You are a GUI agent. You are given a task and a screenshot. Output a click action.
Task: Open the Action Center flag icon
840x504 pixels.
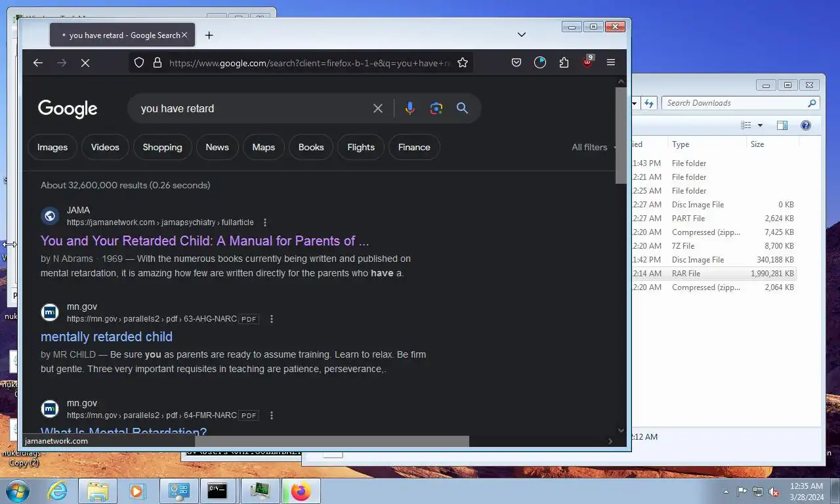point(742,492)
